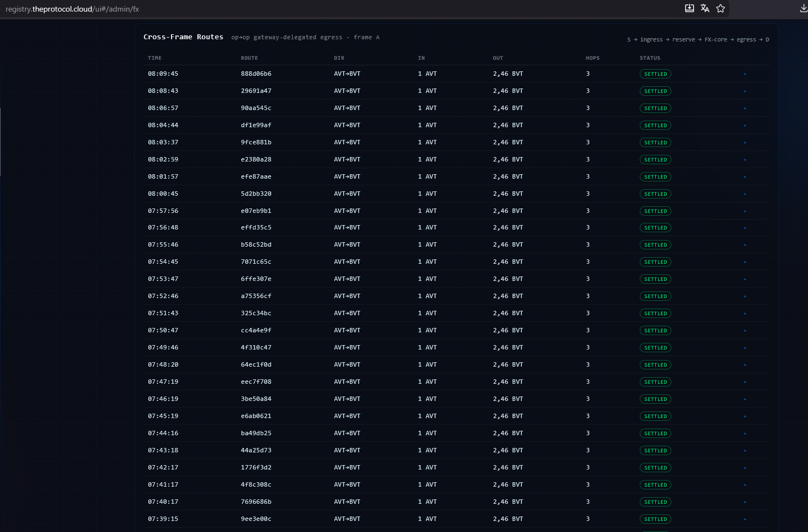The width and height of the screenshot is (808, 532).
Task: Click timestamp 07:57:56
Action: point(163,211)
